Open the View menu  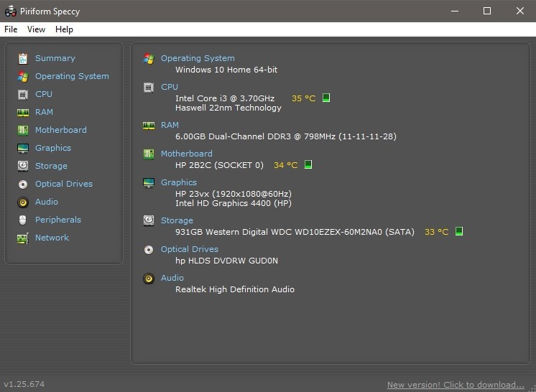pos(36,29)
